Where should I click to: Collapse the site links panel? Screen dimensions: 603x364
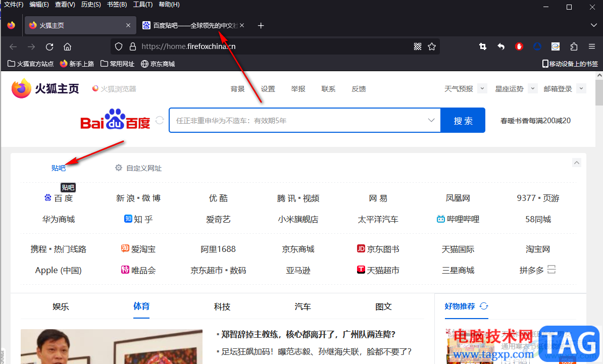pos(576,163)
